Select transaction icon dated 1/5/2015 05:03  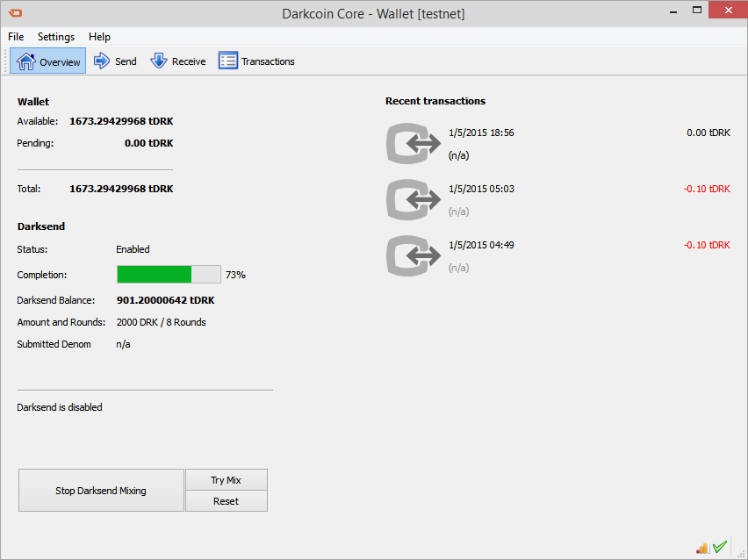(x=414, y=200)
